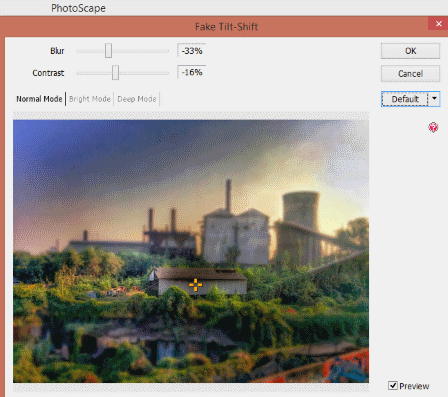Switch to Bright Mode tab
This screenshot has width=448, height=397.
pyautogui.click(x=90, y=99)
